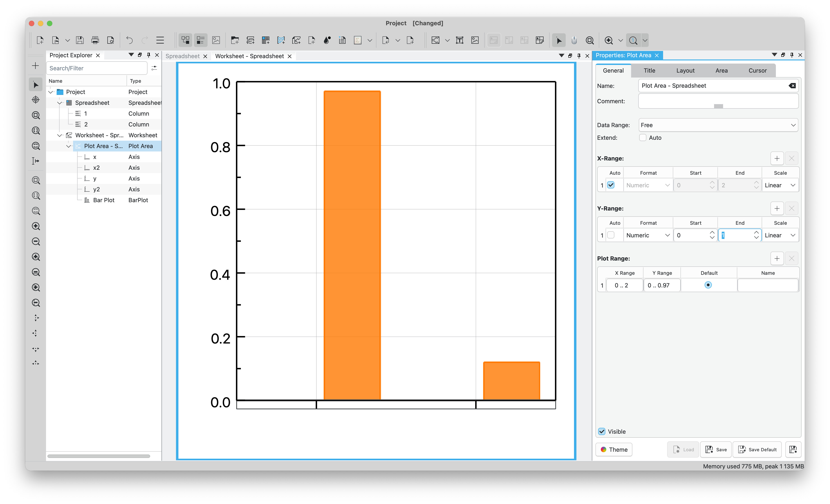Enable the Extend Auto checkbox
Image resolution: width=830 pixels, height=504 pixels.
(643, 137)
